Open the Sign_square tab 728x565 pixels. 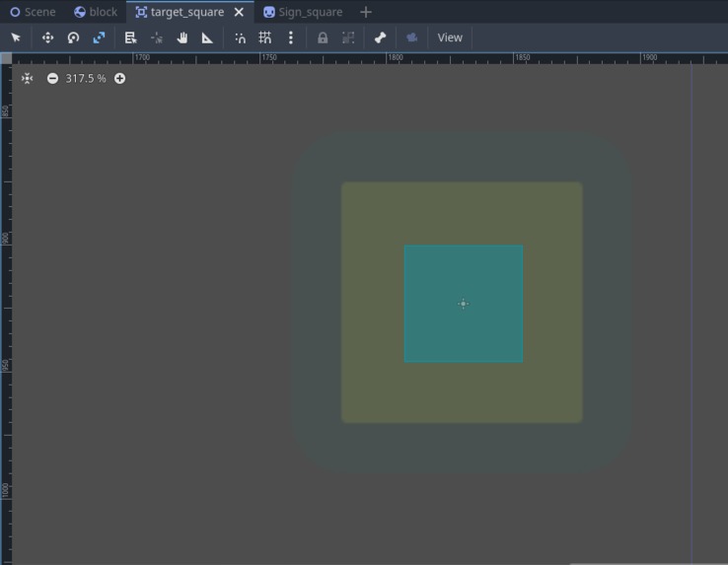point(303,12)
